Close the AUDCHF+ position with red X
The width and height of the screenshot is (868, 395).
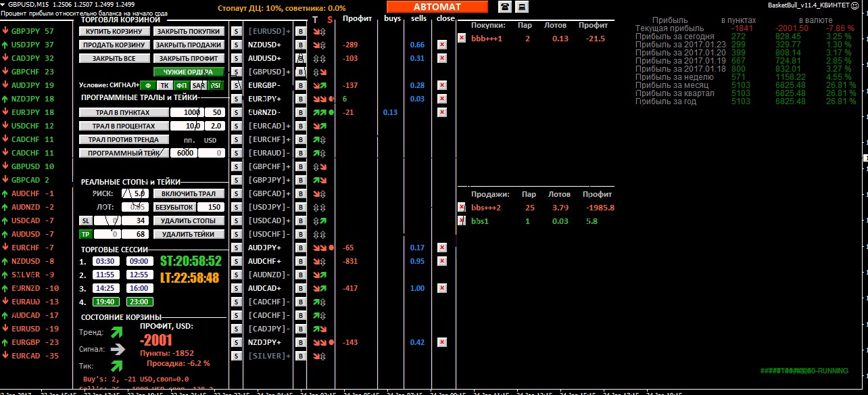tap(442, 261)
